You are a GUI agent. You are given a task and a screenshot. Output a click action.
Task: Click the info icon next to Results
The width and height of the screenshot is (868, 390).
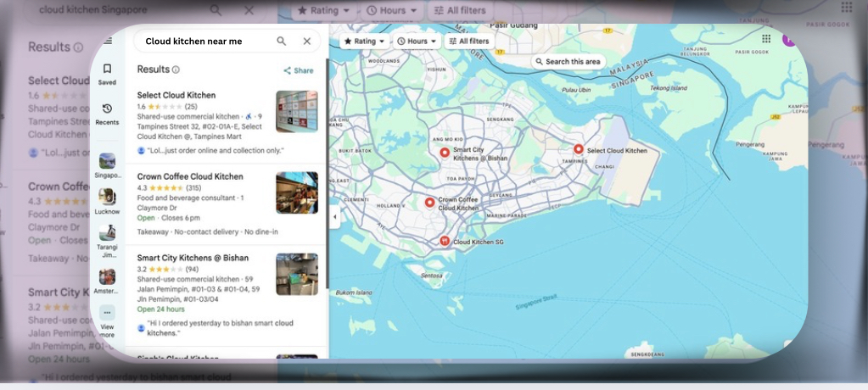click(x=176, y=70)
